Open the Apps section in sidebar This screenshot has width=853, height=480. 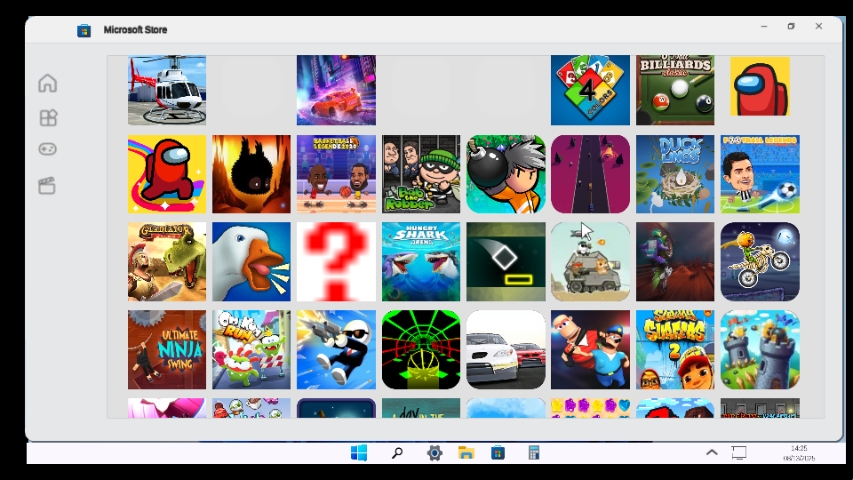click(x=47, y=118)
